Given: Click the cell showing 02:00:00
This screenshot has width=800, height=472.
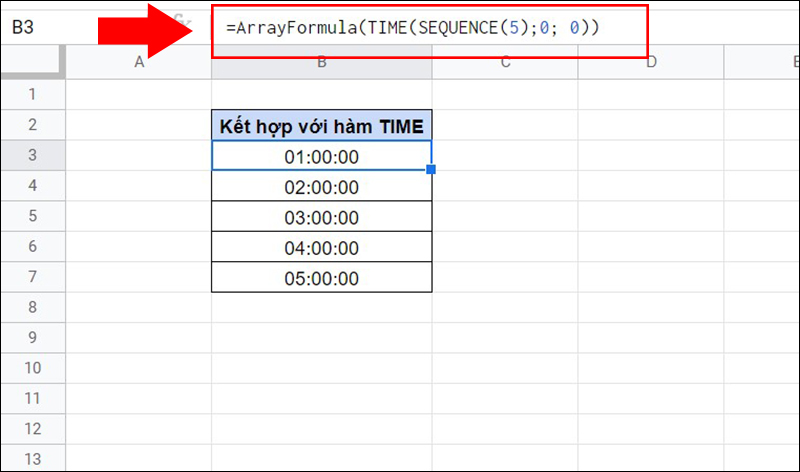Looking at the screenshot, I should click(x=321, y=186).
